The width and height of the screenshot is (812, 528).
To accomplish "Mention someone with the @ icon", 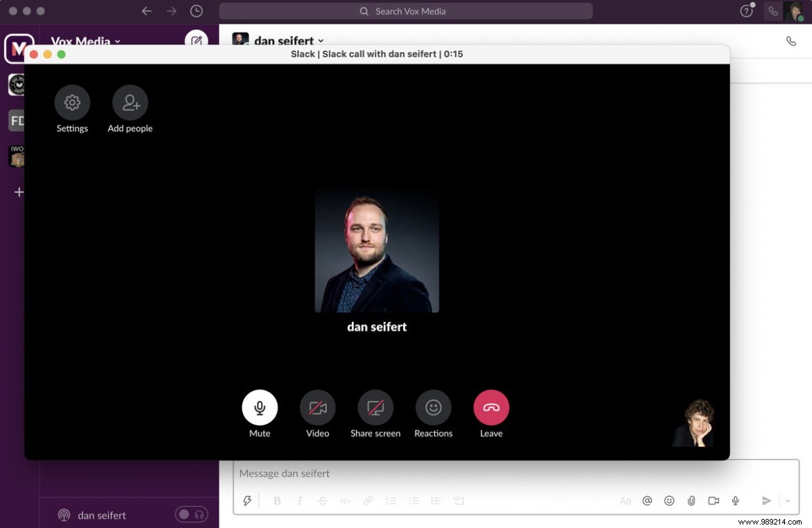I will 647,500.
